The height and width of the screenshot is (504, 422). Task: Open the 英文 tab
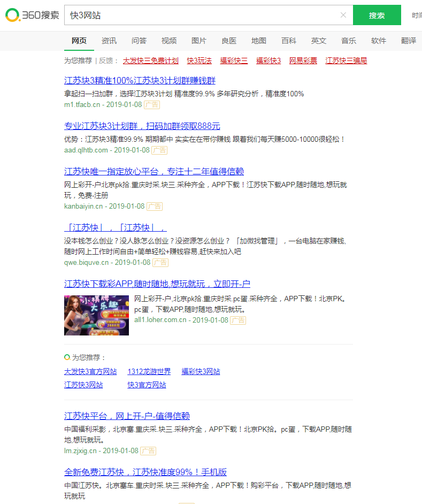tap(319, 41)
